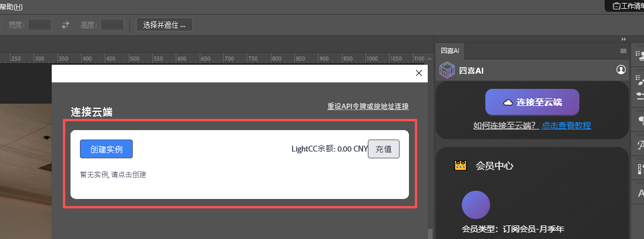Click the swap width and height icon
Image resolution: width=644 pixels, height=239 pixels.
click(66, 25)
